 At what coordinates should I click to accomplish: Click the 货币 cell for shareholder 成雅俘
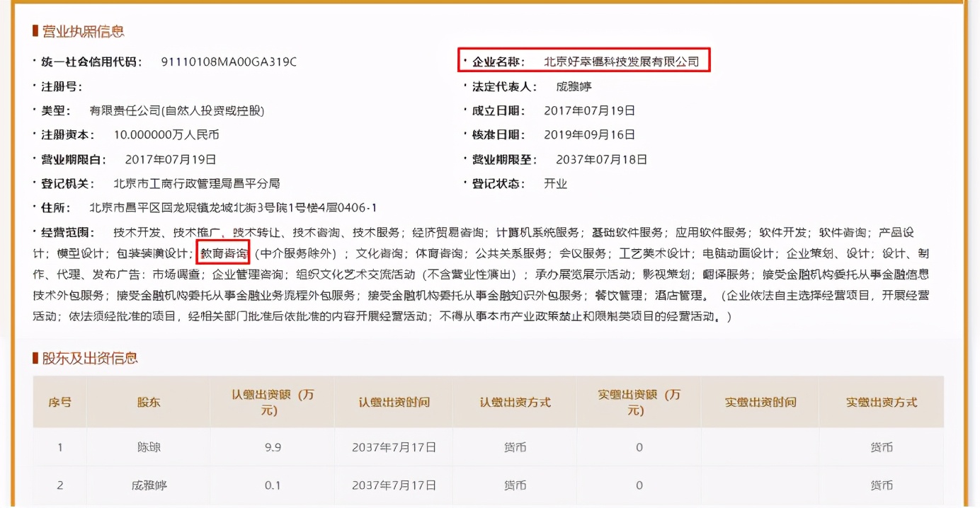pos(515,485)
